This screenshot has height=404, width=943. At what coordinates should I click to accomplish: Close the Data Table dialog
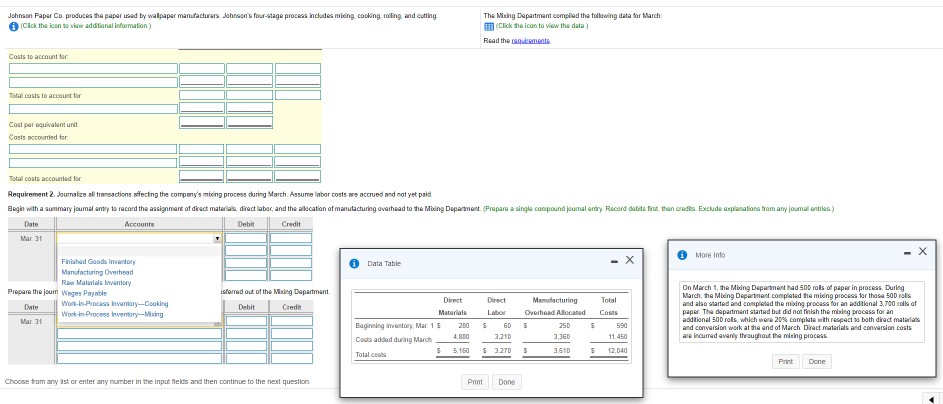click(630, 260)
